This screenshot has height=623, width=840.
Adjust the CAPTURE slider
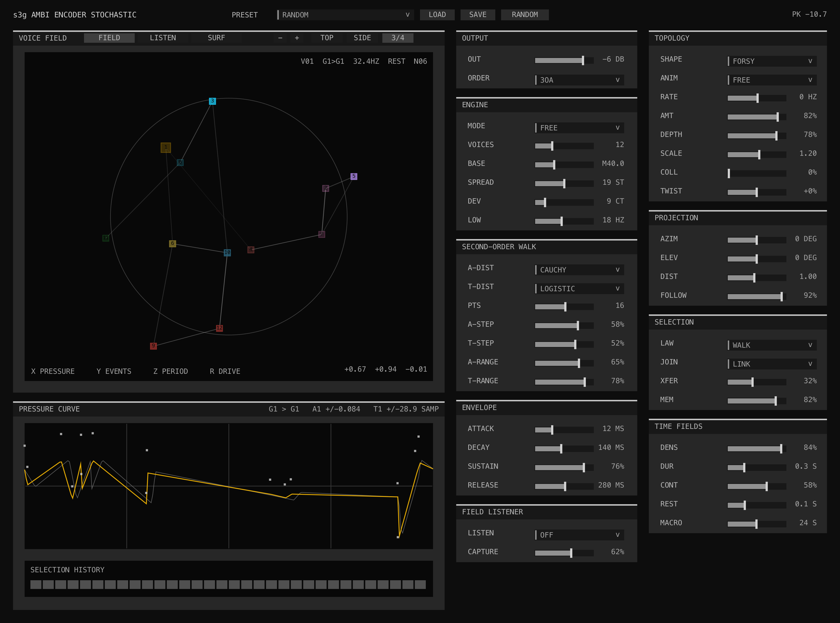pos(564,553)
